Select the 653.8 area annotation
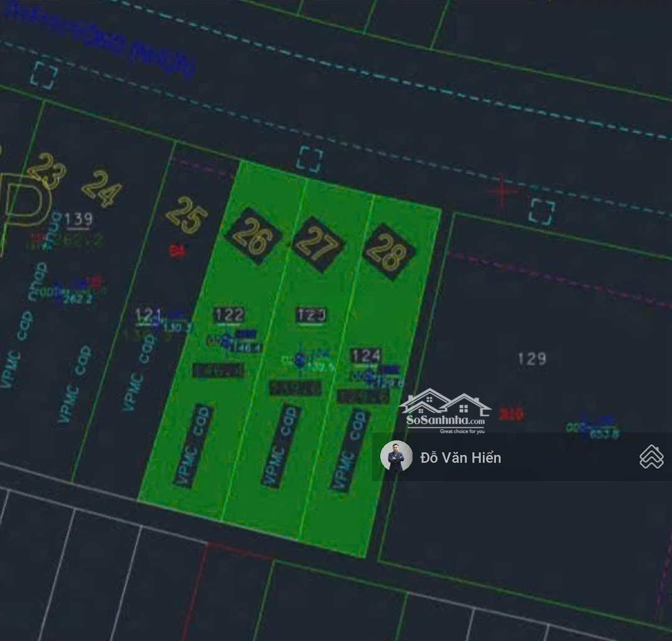 tap(604, 434)
